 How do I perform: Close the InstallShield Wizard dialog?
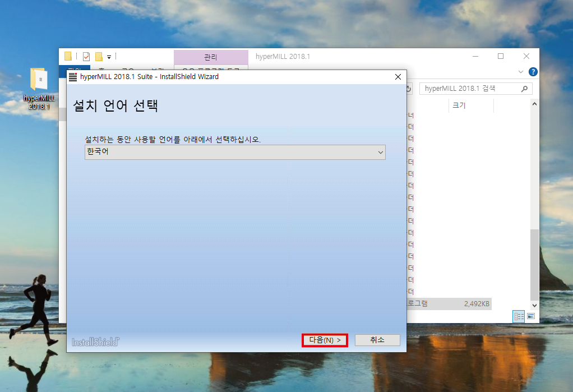pos(398,77)
